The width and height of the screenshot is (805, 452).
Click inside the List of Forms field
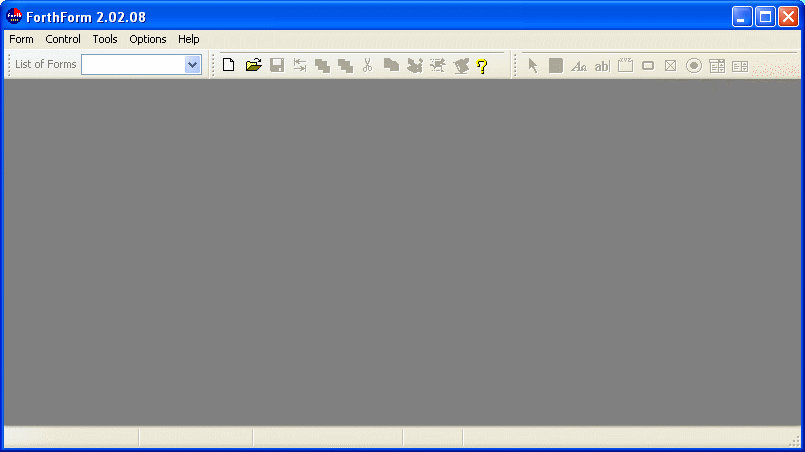click(133, 65)
